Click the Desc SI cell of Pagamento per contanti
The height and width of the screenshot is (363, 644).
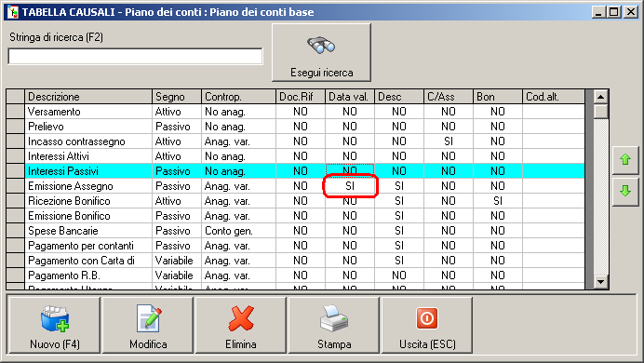[399, 246]
